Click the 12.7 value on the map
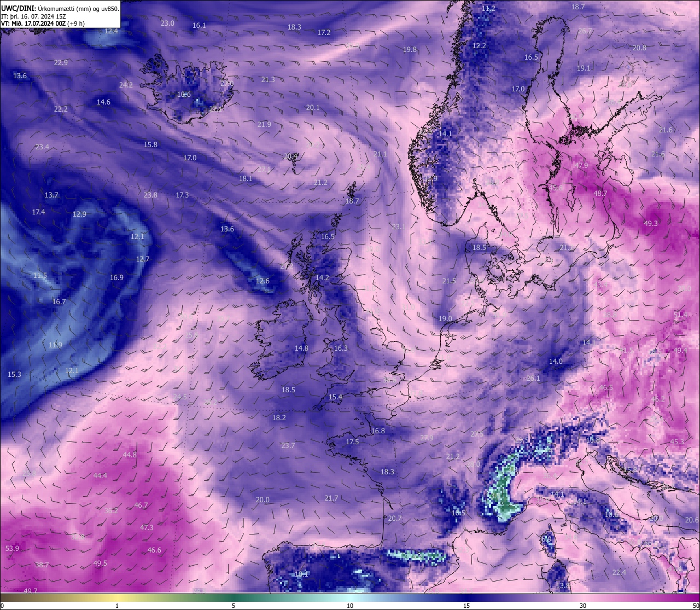Image resolution: width=700 pixels, height=610 pixels. point(143,259)
